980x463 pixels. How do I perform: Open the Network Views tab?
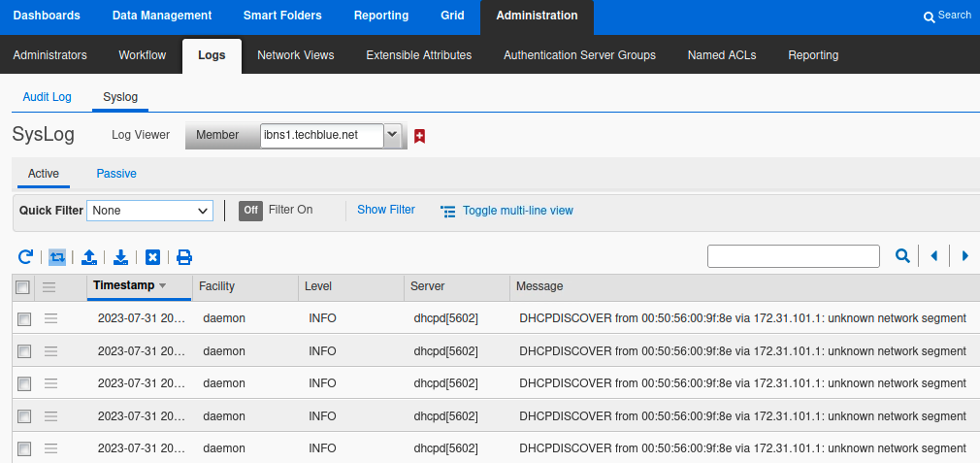[x=295, y=55]
